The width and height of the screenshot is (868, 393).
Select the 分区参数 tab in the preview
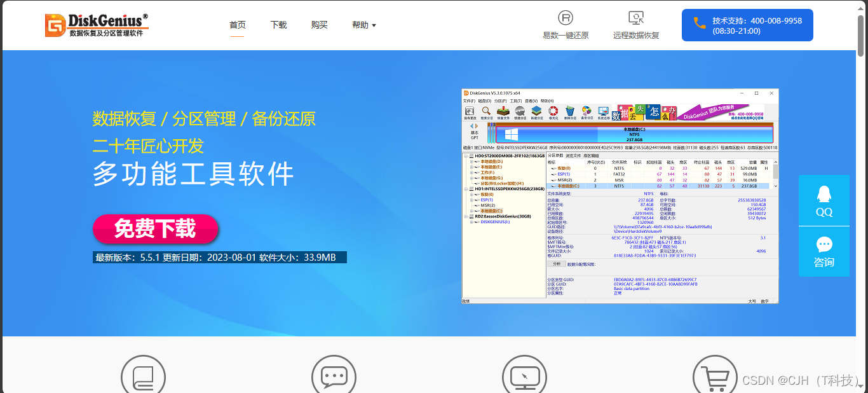click(x=555, y=155)
